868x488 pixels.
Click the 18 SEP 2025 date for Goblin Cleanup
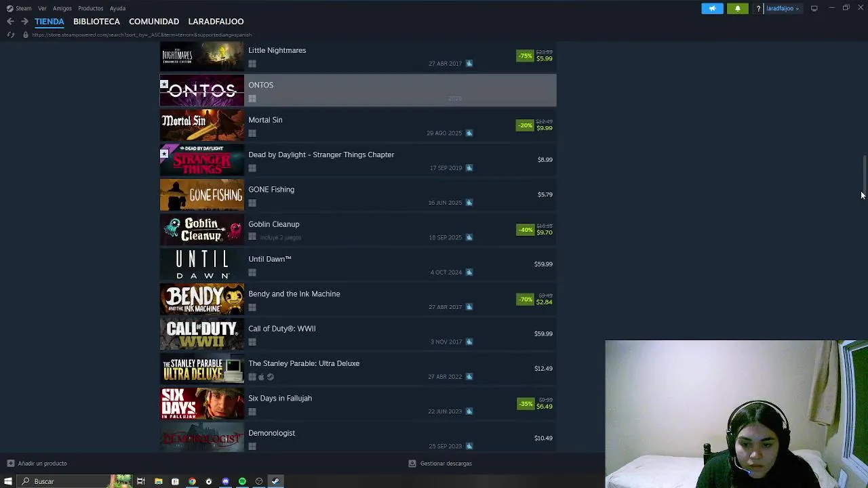[445, 238]
